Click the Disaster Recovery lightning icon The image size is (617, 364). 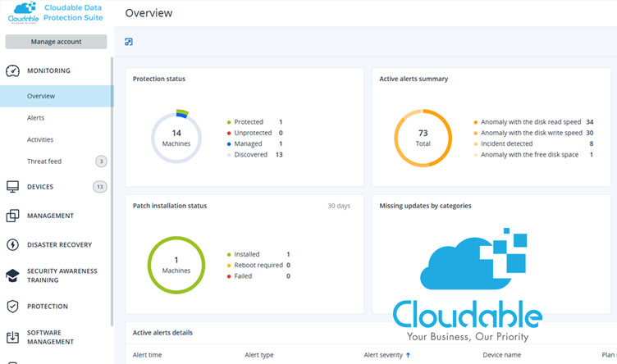[12, 244]
